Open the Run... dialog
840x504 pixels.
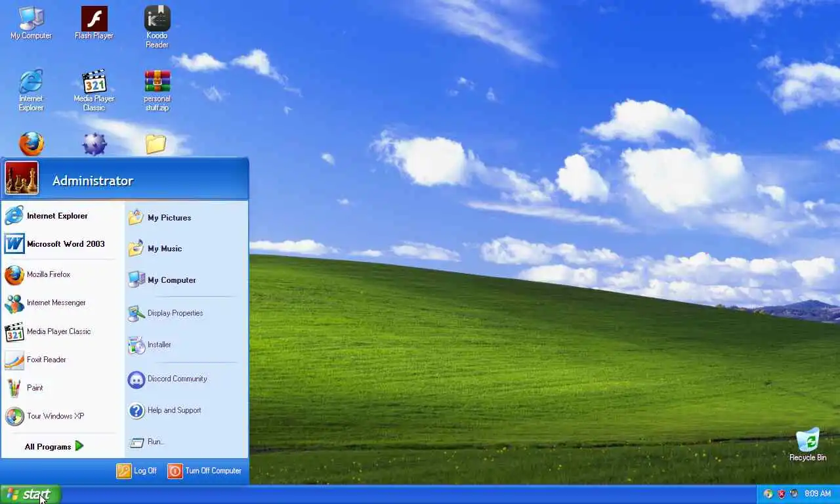pos(186,442)
